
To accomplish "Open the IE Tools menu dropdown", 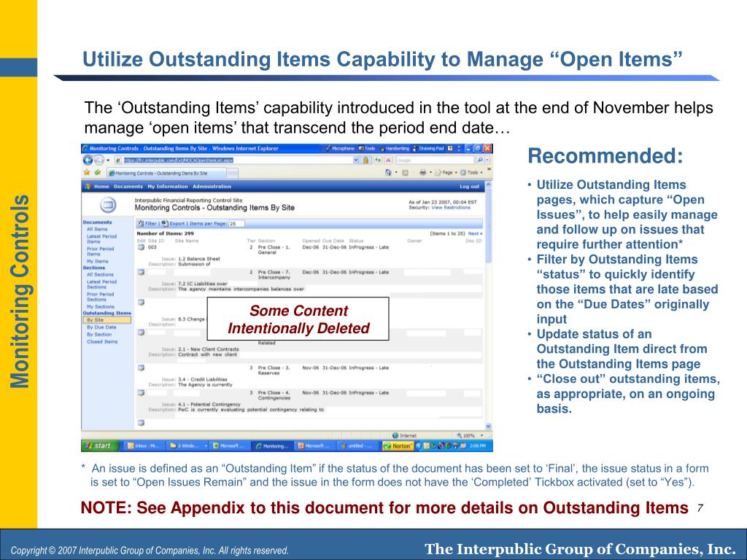I will point(472,172).
